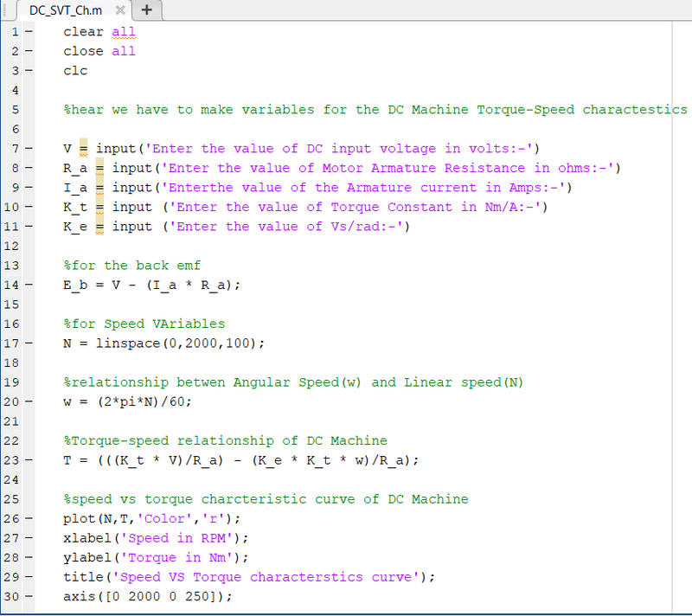Viewport: 692px width, 616px height.
Task: Select line number 5 in the gutter
Action: pos(16,110)
